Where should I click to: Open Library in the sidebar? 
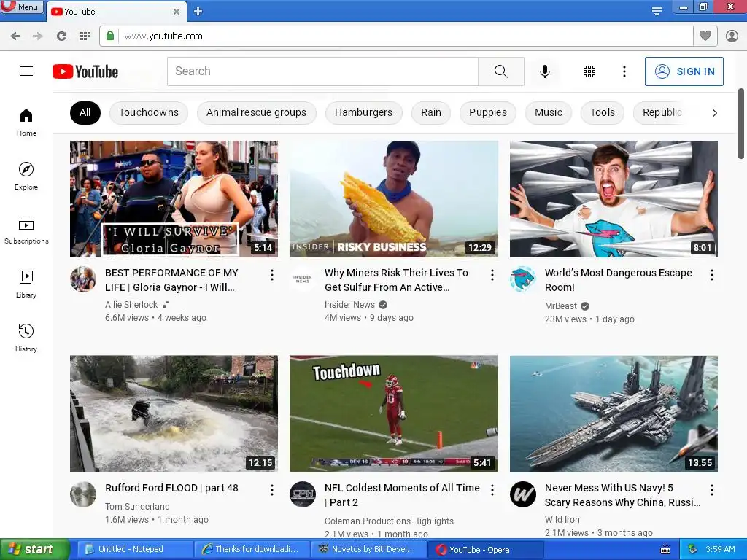pyautogui.click(x=26, y=284)
